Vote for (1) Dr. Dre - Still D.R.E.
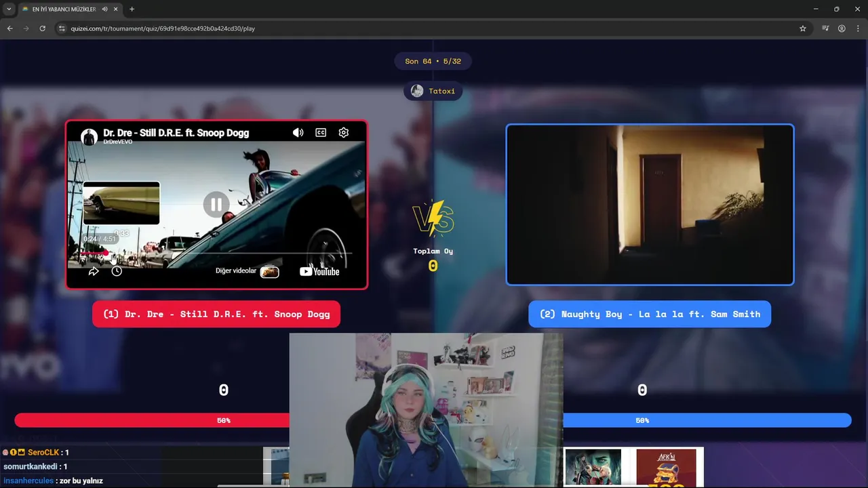This screenshot has width=868, height=488. pyautogui.click(x=216, y=314)
